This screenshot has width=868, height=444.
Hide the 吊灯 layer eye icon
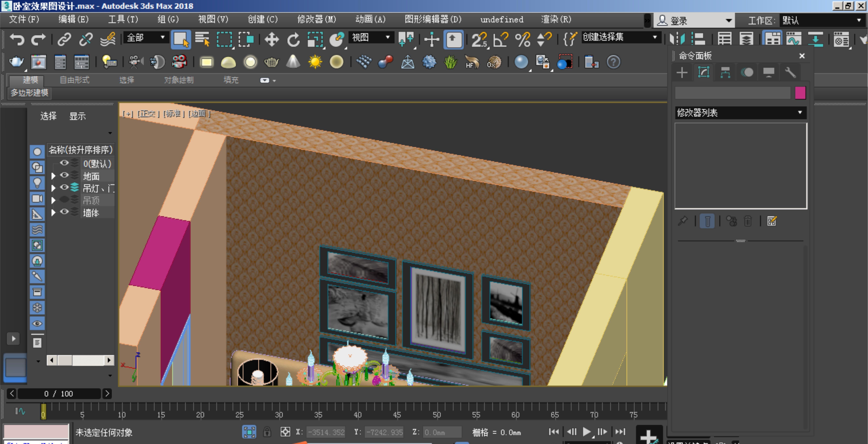click(x=64, y=187)
